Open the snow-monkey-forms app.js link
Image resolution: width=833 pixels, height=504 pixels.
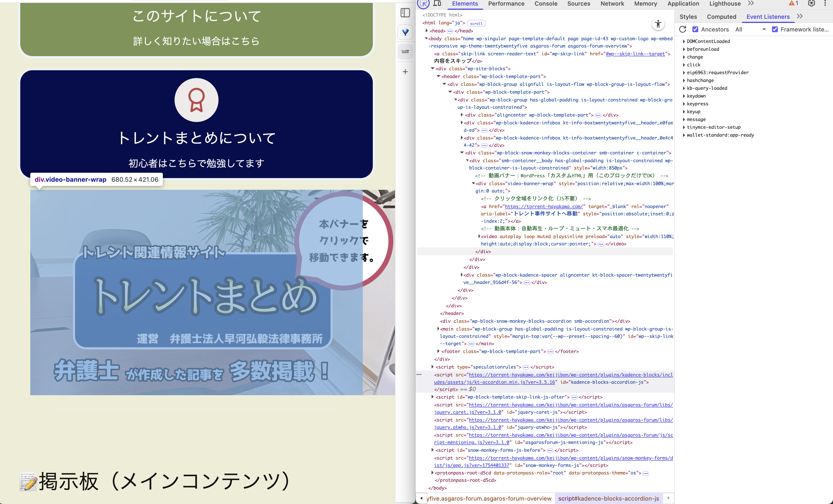[553, 462]
